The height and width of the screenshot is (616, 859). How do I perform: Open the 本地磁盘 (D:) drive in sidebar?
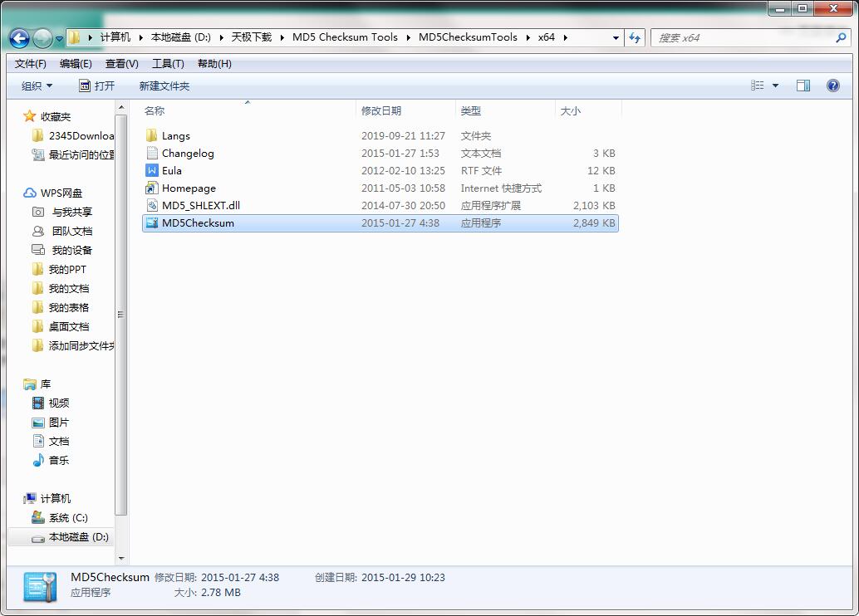click(x=70, y=537)
